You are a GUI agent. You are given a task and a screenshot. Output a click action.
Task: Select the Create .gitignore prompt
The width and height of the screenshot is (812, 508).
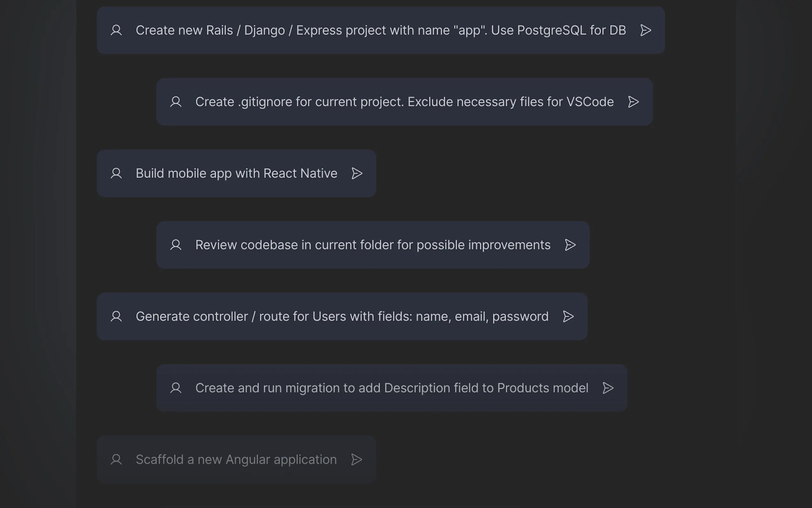click(404, 102)
